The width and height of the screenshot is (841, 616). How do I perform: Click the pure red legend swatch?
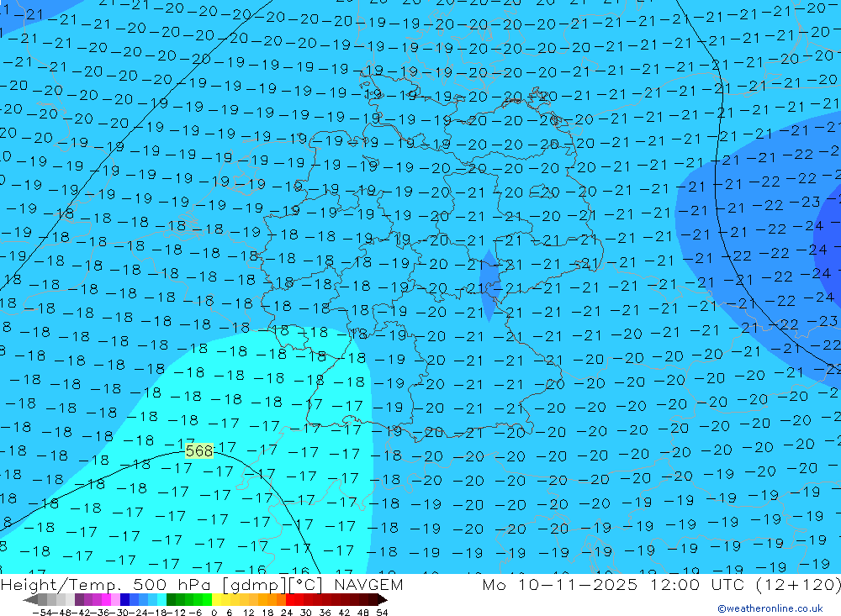click(x=290, y=599)
